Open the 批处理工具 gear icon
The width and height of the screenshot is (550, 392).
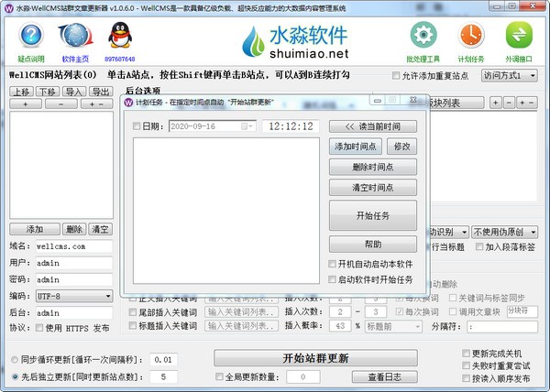pos(423,38)
